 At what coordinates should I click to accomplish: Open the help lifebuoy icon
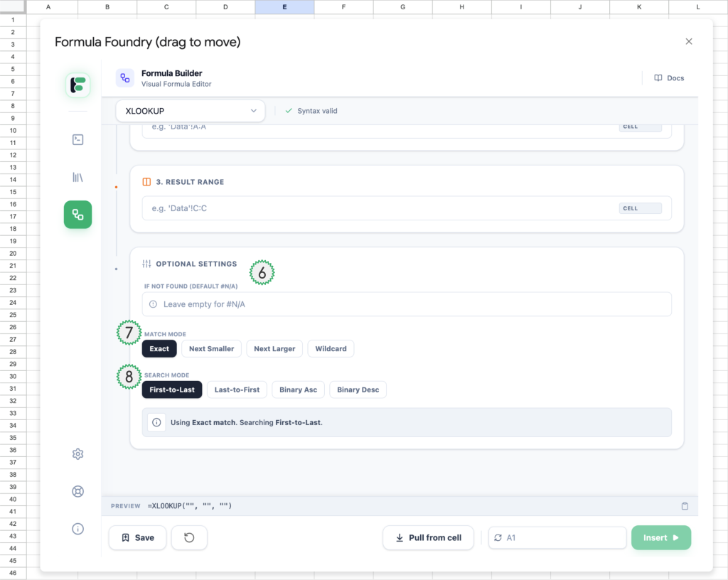click(77, 491)
